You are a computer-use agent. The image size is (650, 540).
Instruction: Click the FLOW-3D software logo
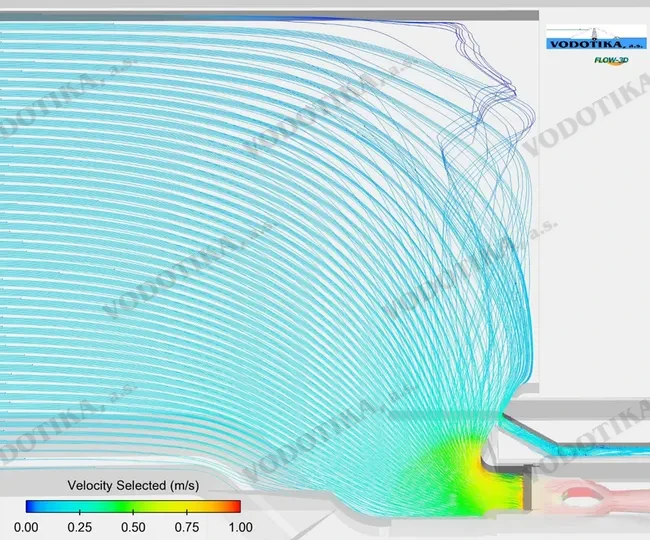pyautogui.click(x=611, y=61)
